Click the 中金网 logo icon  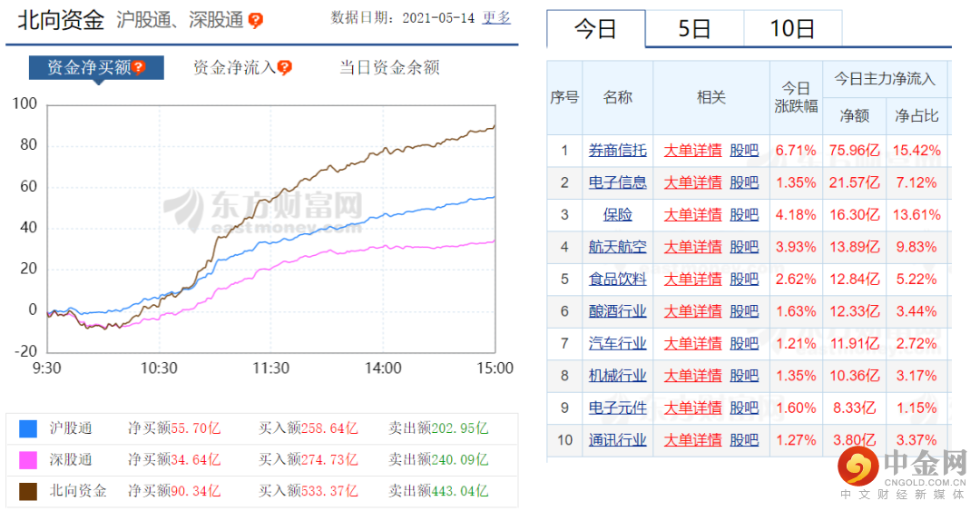pyautogui.click(x=858, y=467)
